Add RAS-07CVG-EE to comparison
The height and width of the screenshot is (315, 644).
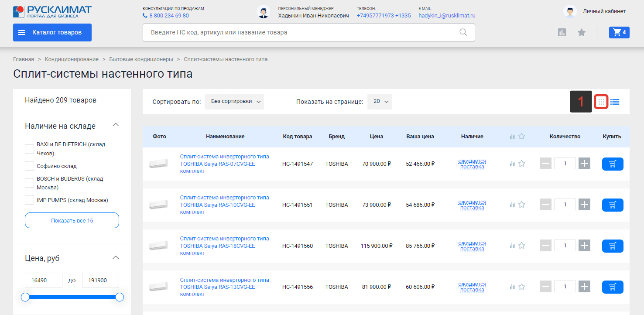pyautogui.click(x=513, y=164)
